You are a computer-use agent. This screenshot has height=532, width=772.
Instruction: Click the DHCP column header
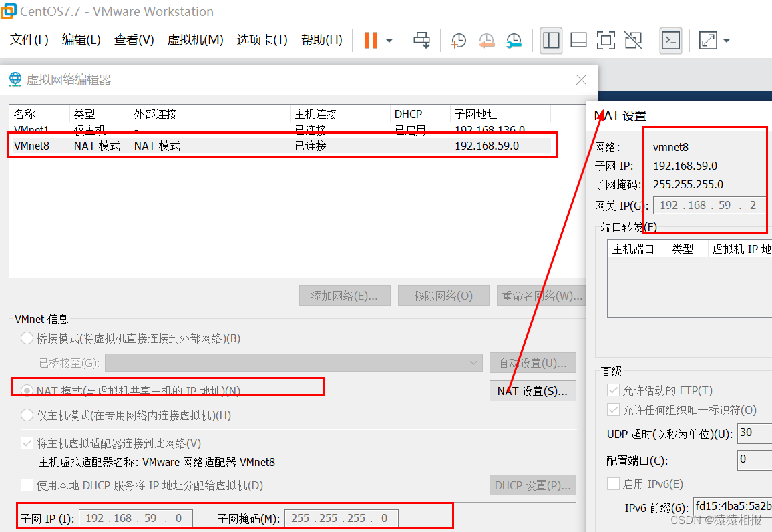[x=421, y=114]
